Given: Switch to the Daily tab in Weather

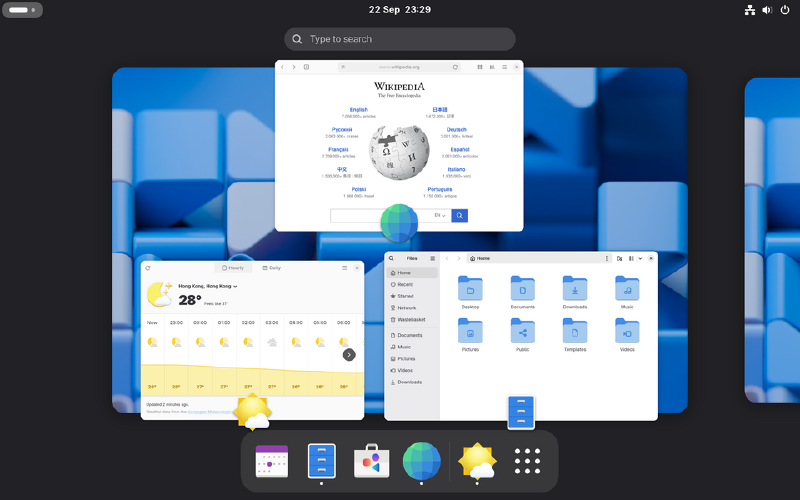Looking at the screenshot, I should 271,268.
